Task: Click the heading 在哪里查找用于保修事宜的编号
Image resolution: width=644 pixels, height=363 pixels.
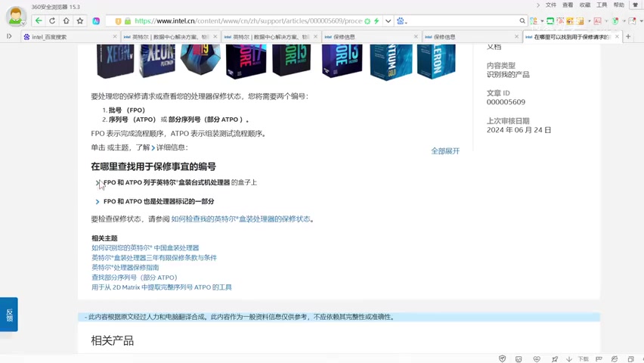Action: point(153,166)
